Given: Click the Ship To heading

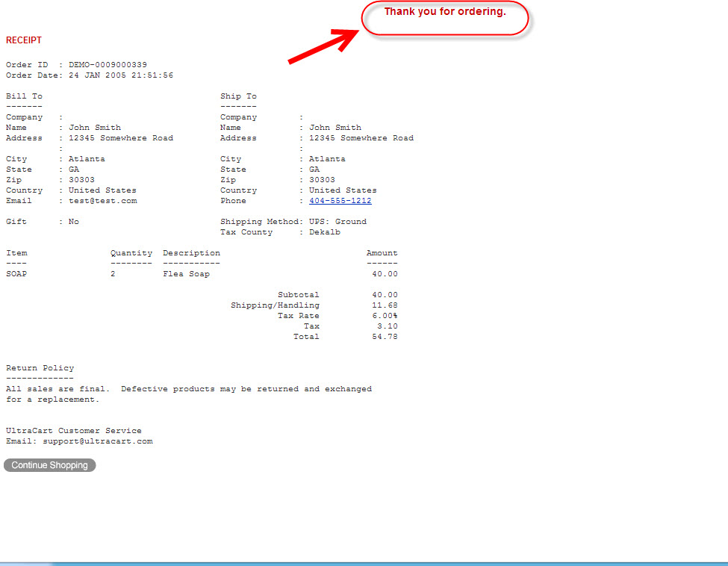Looking at the screenshot, I should [238, 96].
